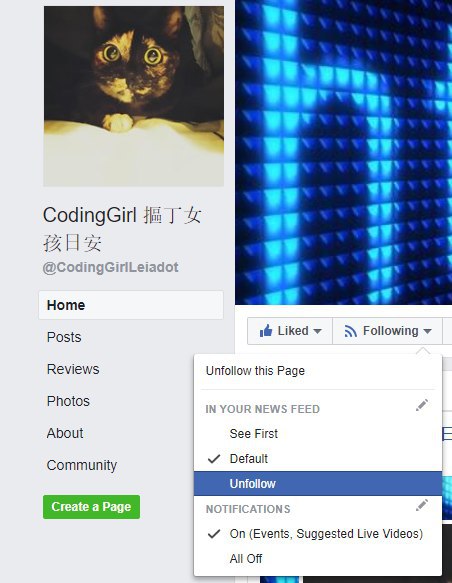452x583 pixels.
Task: Open the Home tab in sidebar
Action: [x=131, y=305]
